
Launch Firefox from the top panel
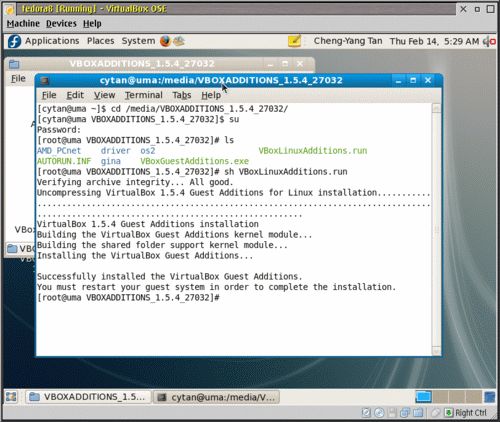165,41
